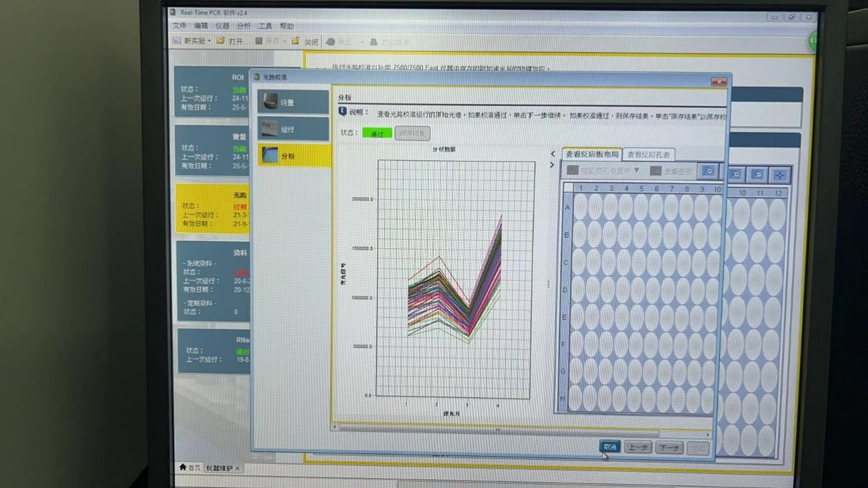Image resolution: width=868 pixels, height=488 pixels.
Task: Open the 仪器 menu
Action: pos(223,26)
